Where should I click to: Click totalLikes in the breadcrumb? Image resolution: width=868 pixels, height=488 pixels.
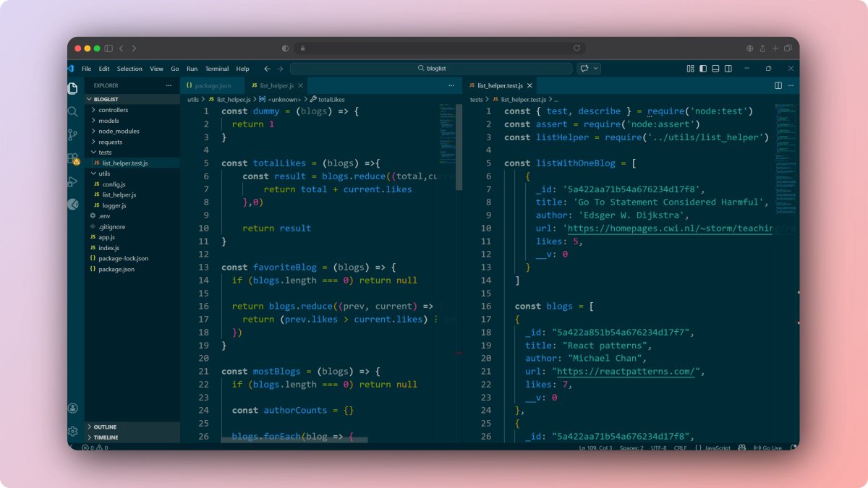tap(331, 99)
